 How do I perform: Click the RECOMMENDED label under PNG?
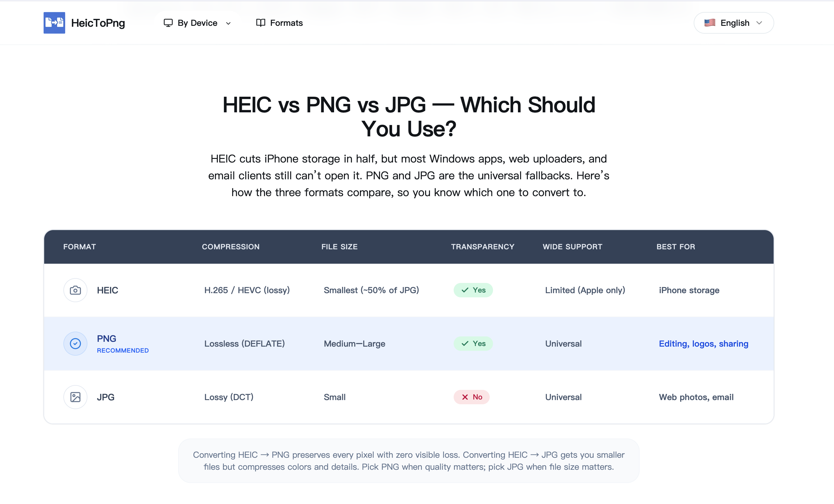coord(123,350)
